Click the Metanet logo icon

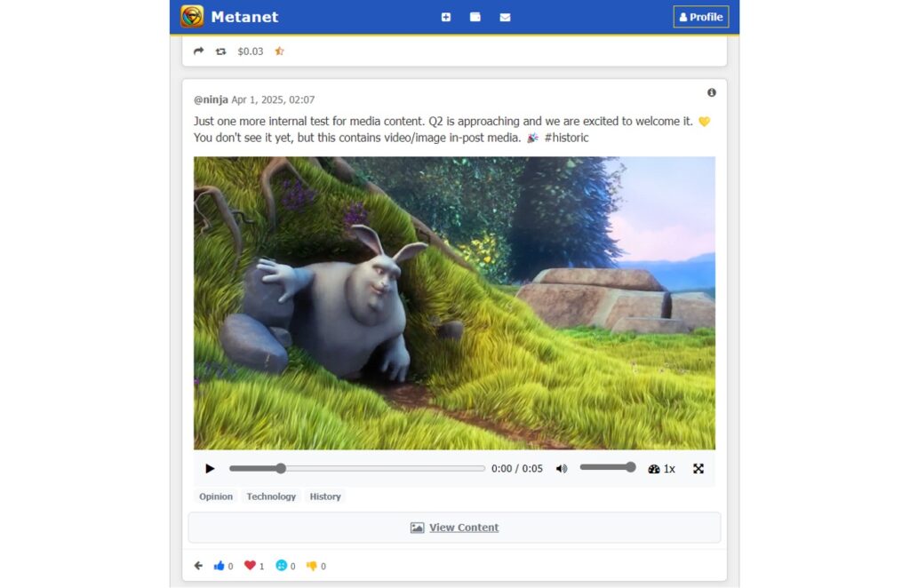tap(192, 17)
